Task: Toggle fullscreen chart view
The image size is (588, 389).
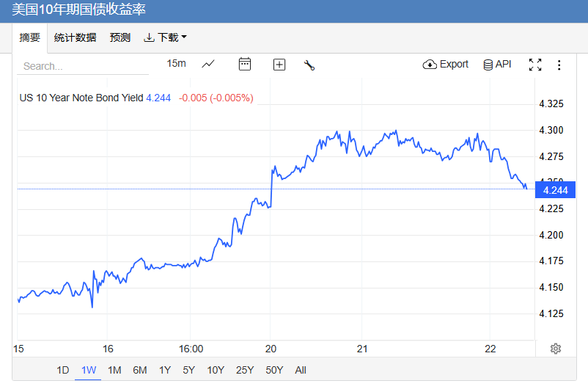Action: 535,65
